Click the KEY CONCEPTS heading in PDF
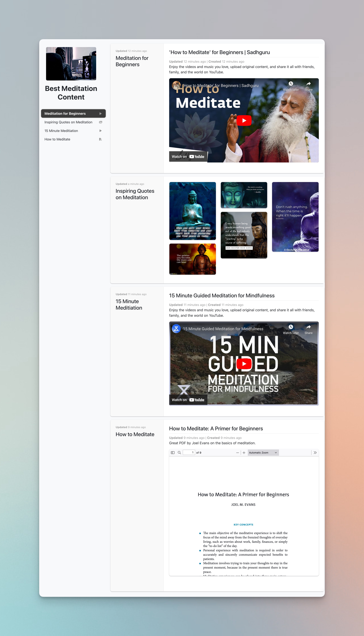This screenshot has width=364, height=636. pyautogui.click(x=243, y=524)
